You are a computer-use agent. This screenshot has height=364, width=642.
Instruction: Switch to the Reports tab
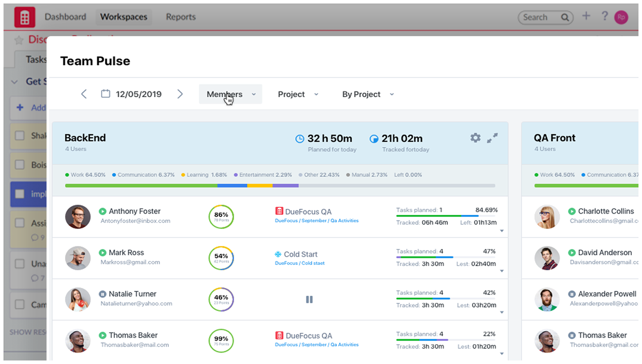click(181, 17)
